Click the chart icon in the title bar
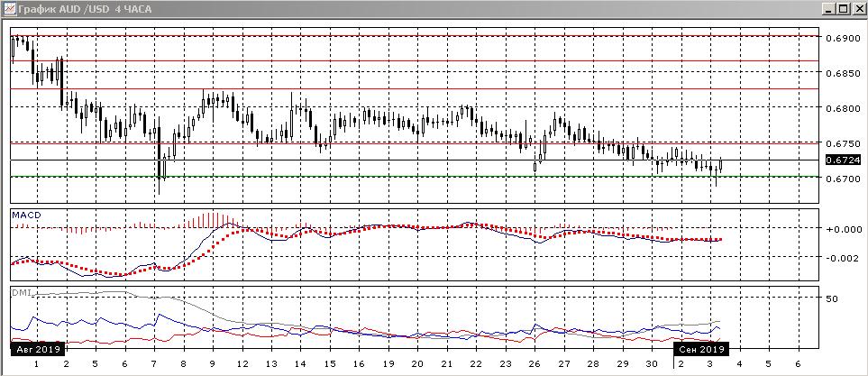868x376 pixels. click(9, 9)
